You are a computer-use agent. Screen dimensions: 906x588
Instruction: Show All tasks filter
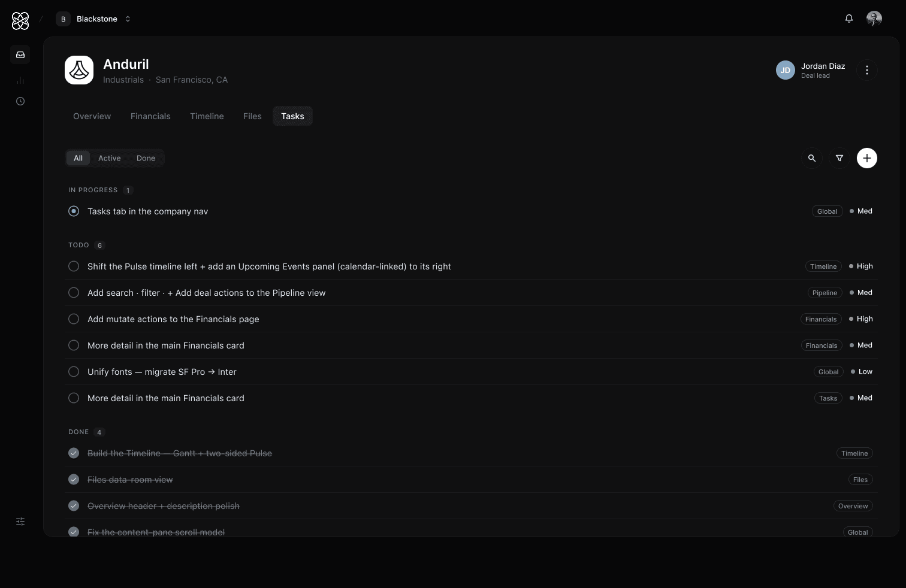tap(78, 158)
